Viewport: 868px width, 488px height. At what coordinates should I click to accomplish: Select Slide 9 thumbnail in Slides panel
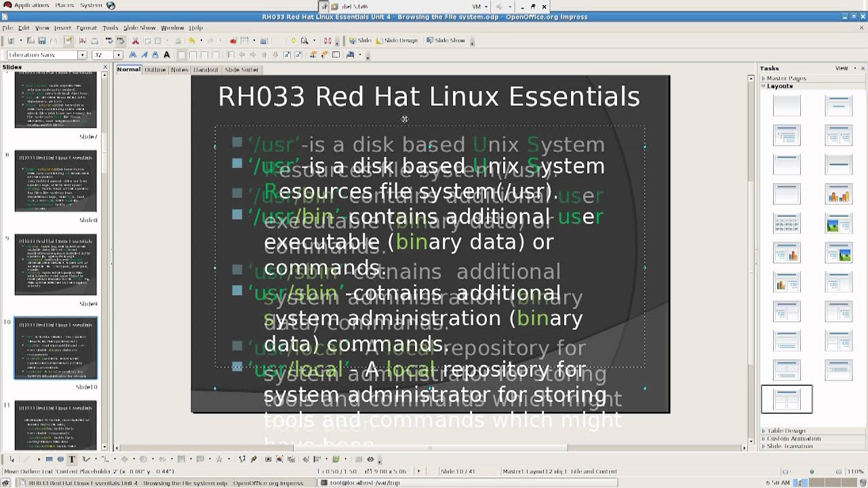[56, 264]
